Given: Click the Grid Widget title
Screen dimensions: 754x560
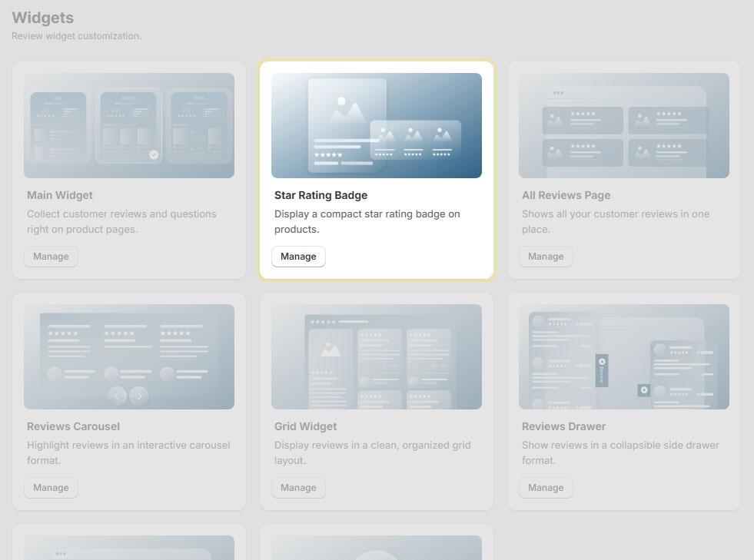Looking at the screenshot, I should click(305, 426).
